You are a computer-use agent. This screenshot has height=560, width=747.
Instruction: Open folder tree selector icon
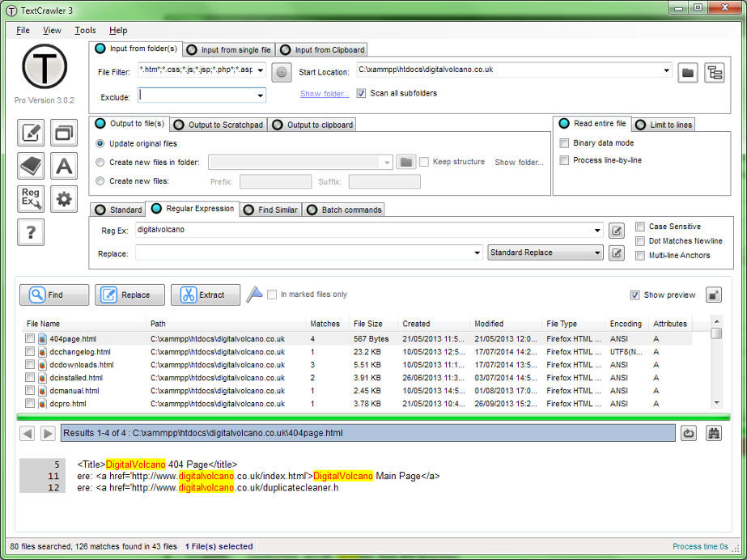(714, 72)
